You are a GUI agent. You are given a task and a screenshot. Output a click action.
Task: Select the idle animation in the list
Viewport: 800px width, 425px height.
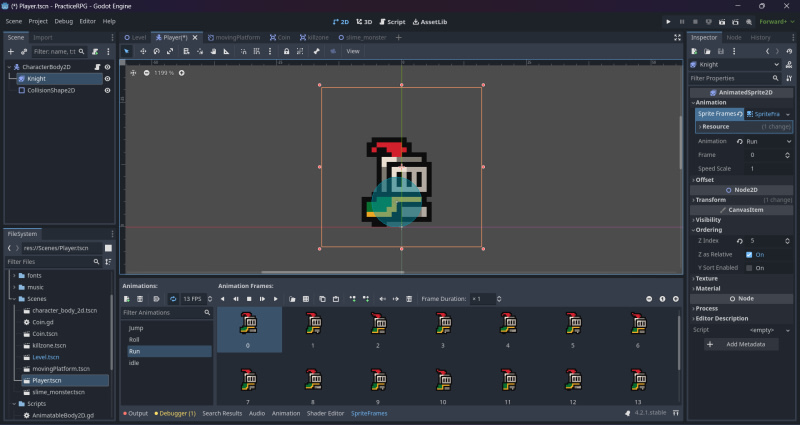tap(134, 363)
